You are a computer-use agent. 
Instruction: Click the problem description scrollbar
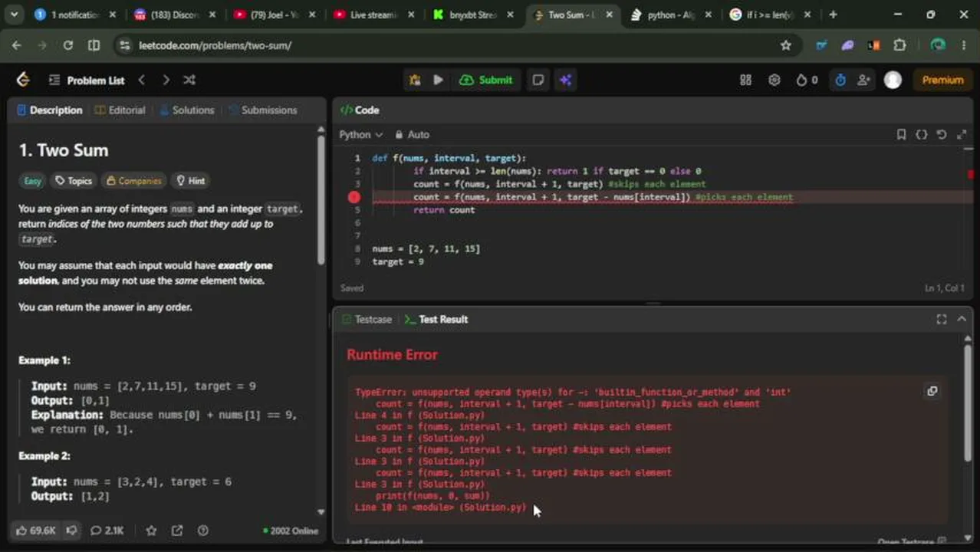(x=321, y=199)
